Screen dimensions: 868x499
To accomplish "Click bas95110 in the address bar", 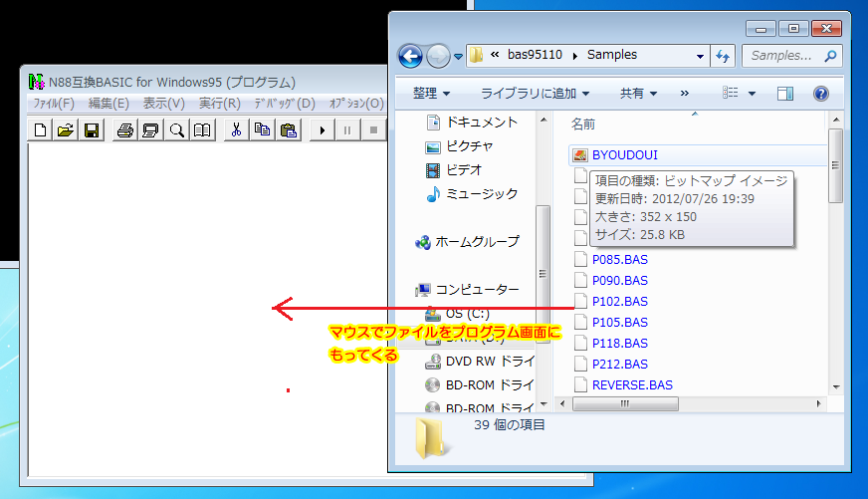I will tap(535, 55).
